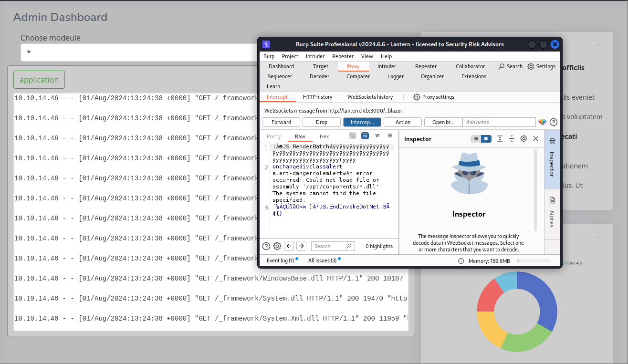Screen dimensions: 628x364
Task: Open editor search settings gear
Action: (277, 246)
